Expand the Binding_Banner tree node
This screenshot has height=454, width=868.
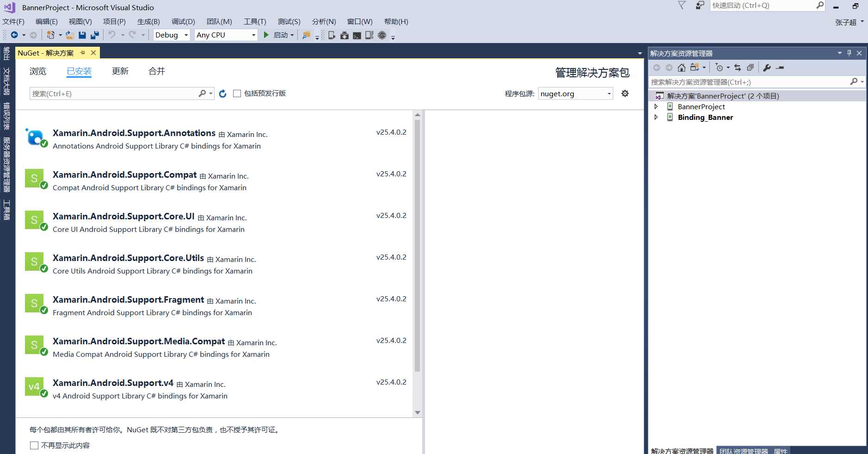[656, 117]
